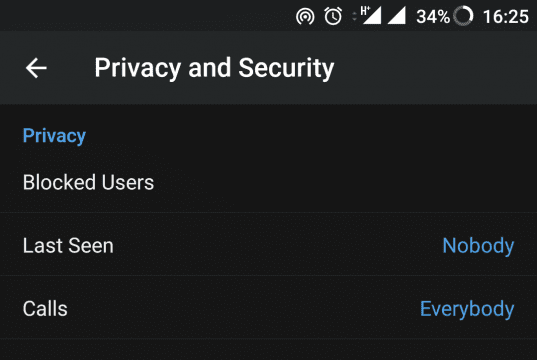Tap the alarm clock status icon

click(x=333, y=16)
